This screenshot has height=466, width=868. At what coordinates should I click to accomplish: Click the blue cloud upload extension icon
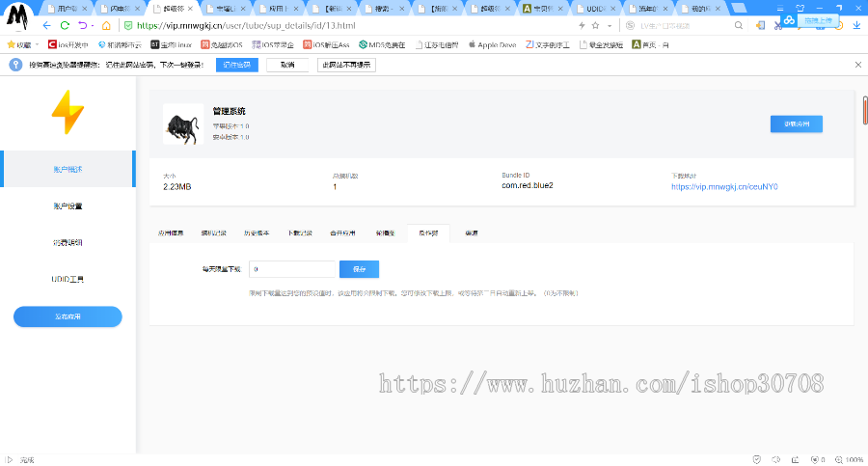[x=789, y=20]
